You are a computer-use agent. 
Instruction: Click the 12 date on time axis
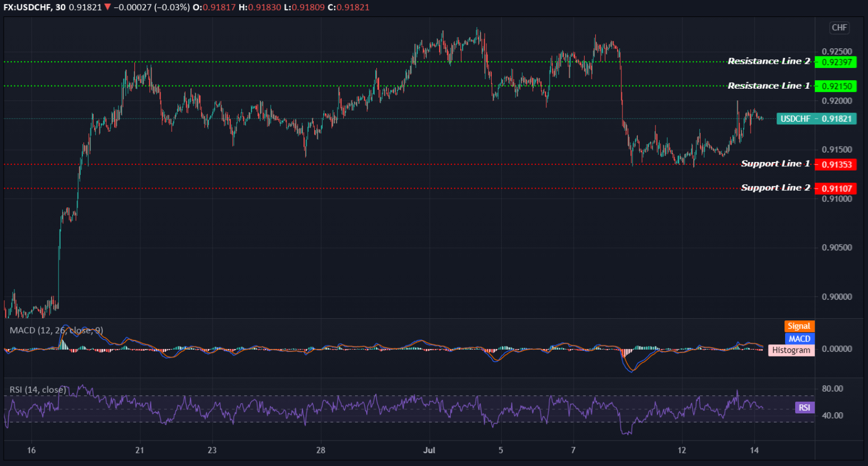click(681, 451)
